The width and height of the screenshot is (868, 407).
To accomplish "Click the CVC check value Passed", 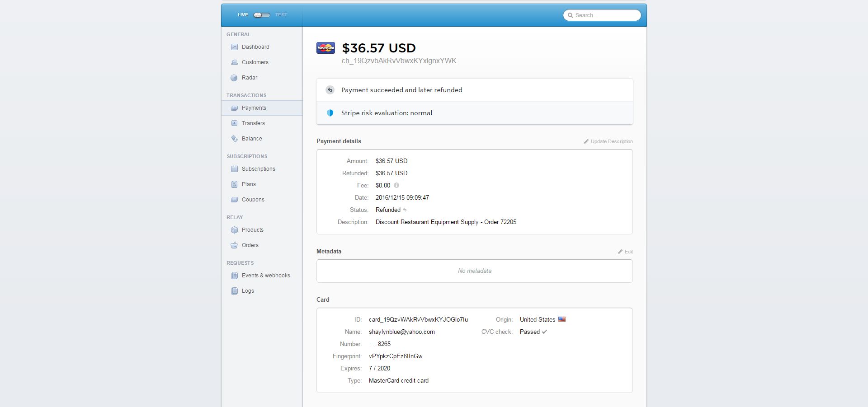I will tap(530, 332).
